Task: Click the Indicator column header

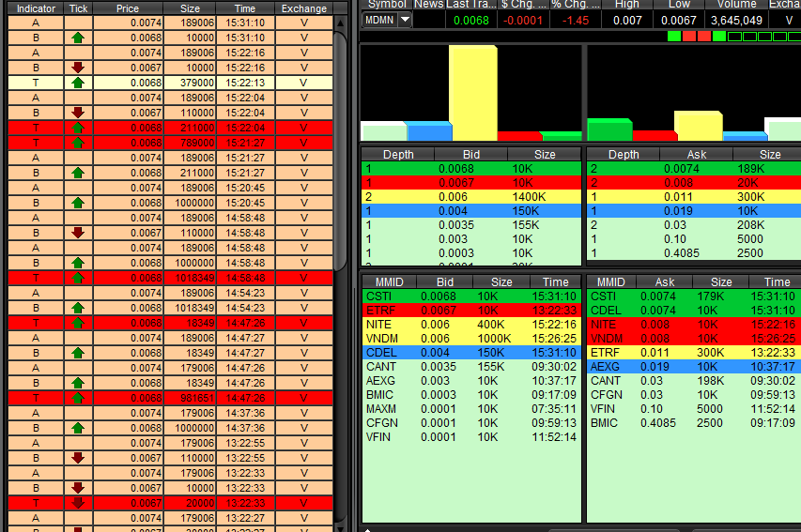Action: tap(36, 8)
